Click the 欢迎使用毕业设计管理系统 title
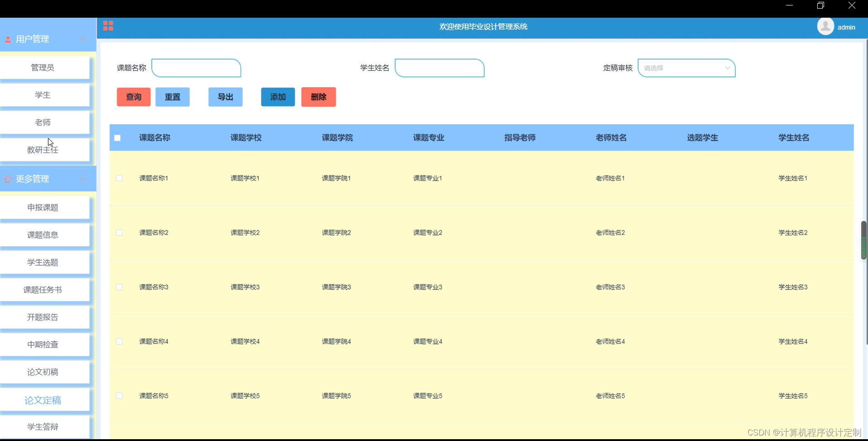Image resolution: width=868 pixels, height=441 pixels. pyautogui.click(x=483, y=27)
